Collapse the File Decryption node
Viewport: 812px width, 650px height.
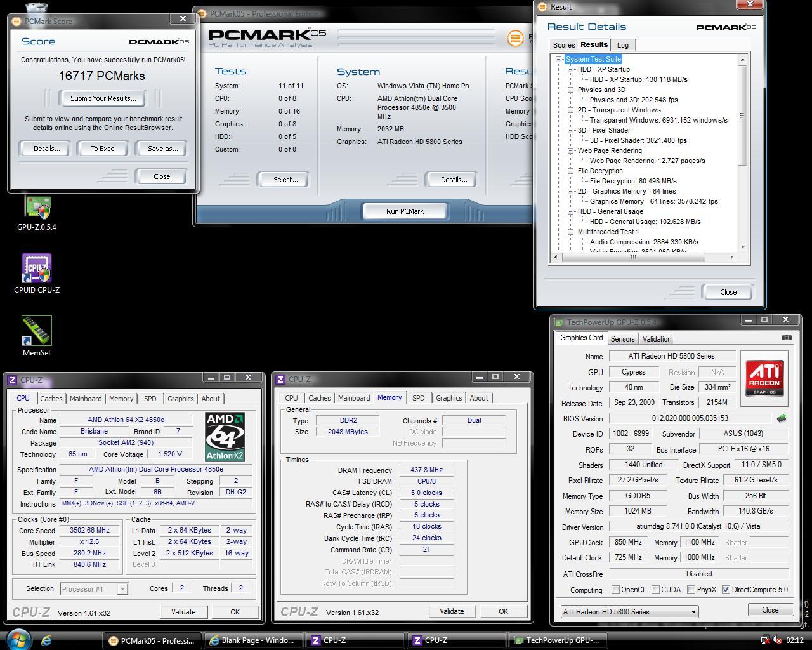(x=571, y=171)
